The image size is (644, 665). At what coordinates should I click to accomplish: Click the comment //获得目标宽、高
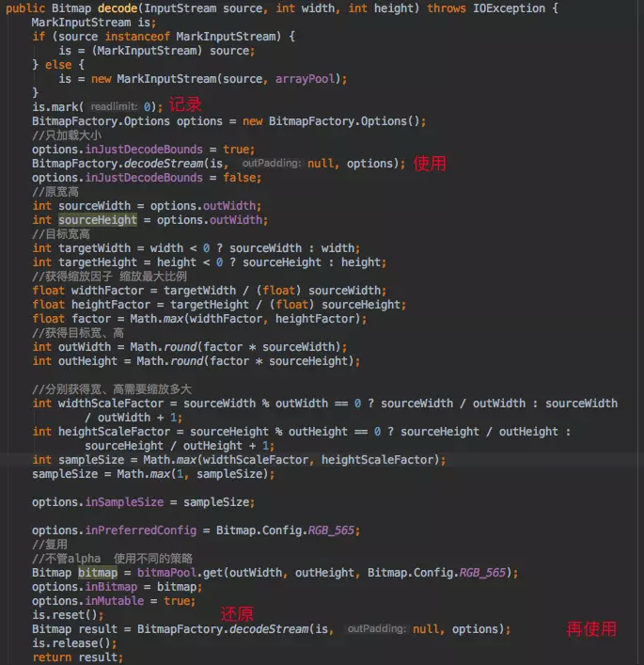point(78,333)
